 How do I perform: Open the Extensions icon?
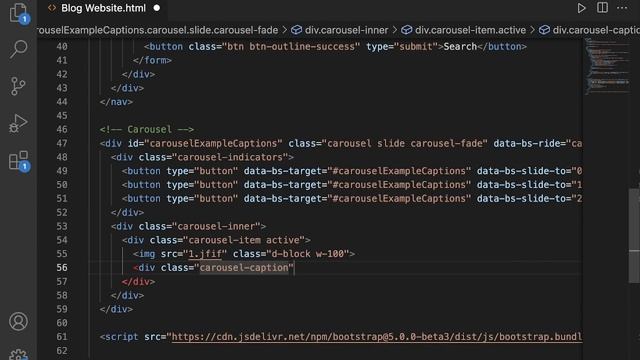18,160
